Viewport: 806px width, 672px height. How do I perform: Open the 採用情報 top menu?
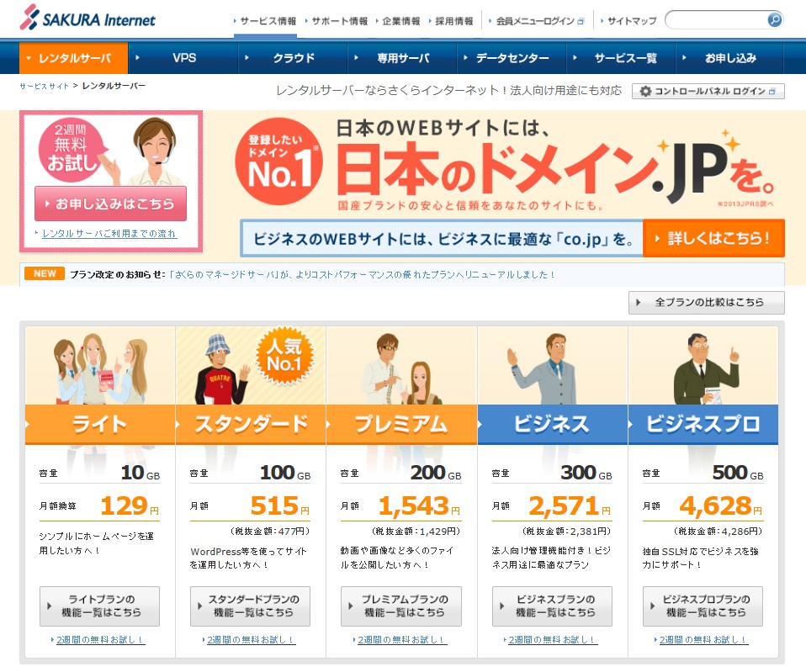point(451,21)
